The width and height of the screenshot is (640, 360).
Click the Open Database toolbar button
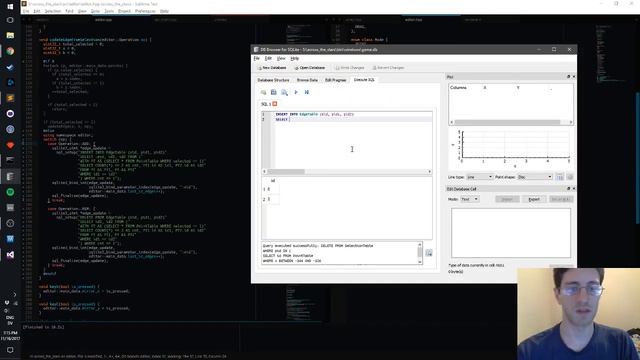309,68
